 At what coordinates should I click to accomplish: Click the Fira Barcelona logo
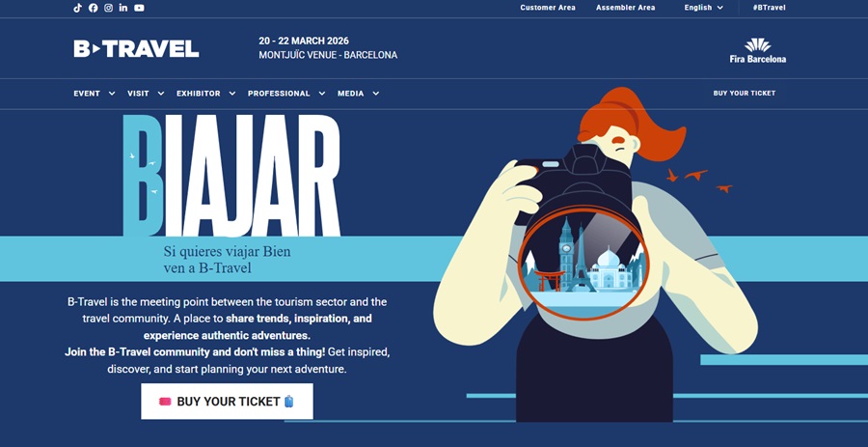(x=757, y=50)
